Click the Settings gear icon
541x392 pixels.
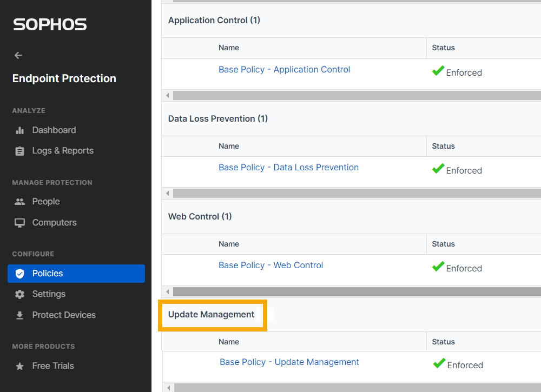(x=20, y=294)
